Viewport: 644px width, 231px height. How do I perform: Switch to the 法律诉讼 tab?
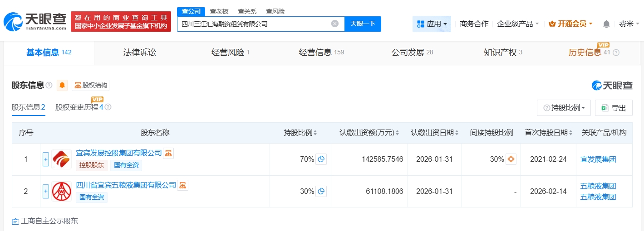point(140,53)
